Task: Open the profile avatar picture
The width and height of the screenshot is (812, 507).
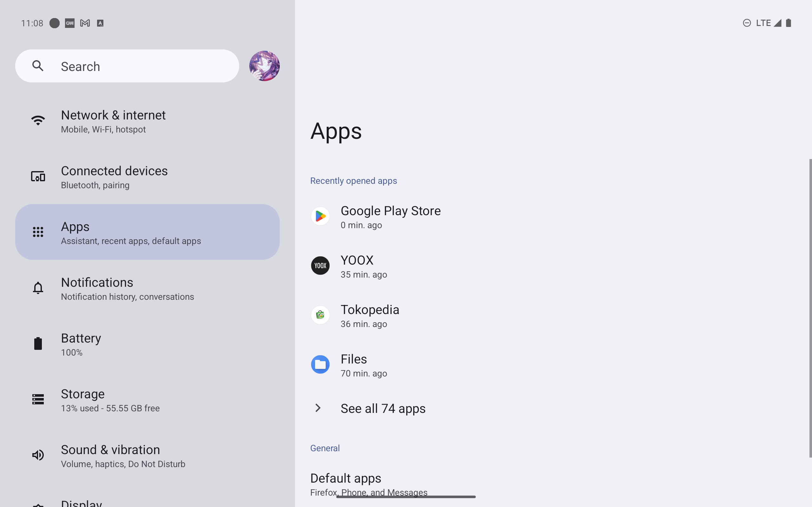Action: click(265, 66)
